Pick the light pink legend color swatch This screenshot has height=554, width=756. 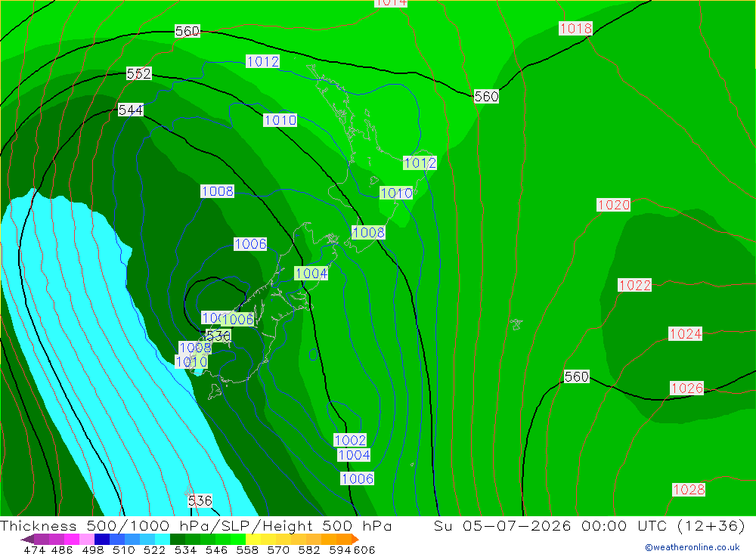click(x=87, y=539)
